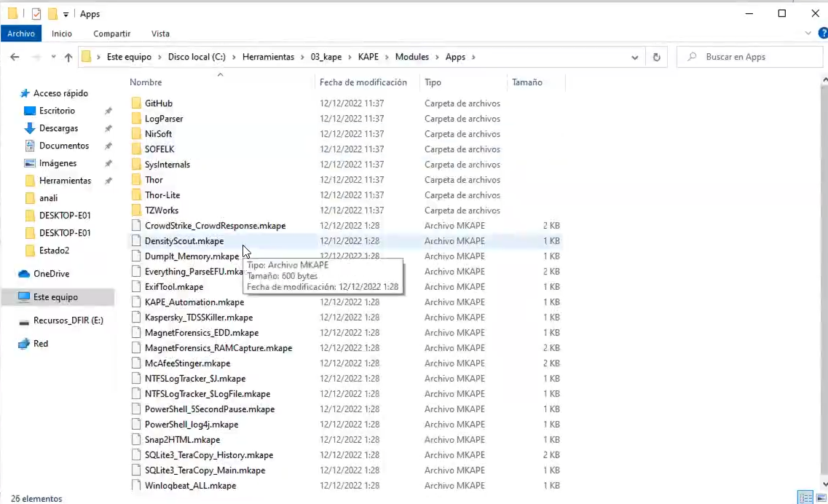The width and height of the screenshot is (828, 504).
Task: Click the Buscar en Apps search box
Action: [749, 57]
